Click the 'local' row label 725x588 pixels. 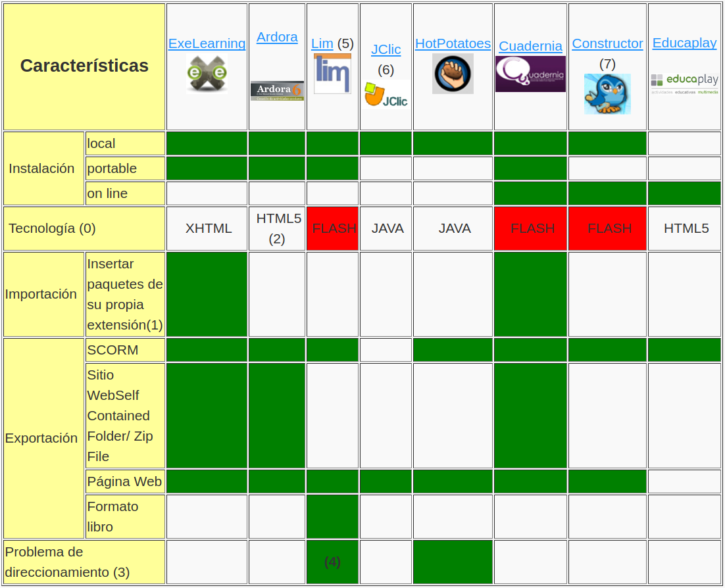pyautogui.click(x=125, y=143)
